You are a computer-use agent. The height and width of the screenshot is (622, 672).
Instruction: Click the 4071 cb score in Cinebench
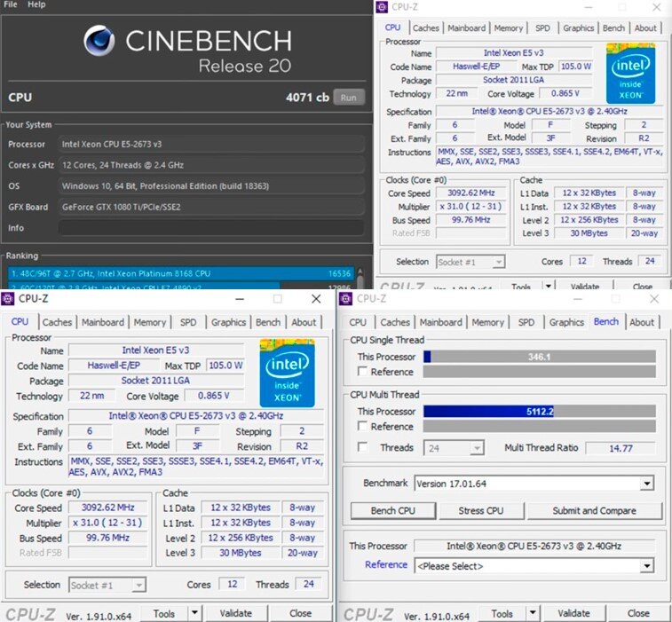click(x=307, y=98)
